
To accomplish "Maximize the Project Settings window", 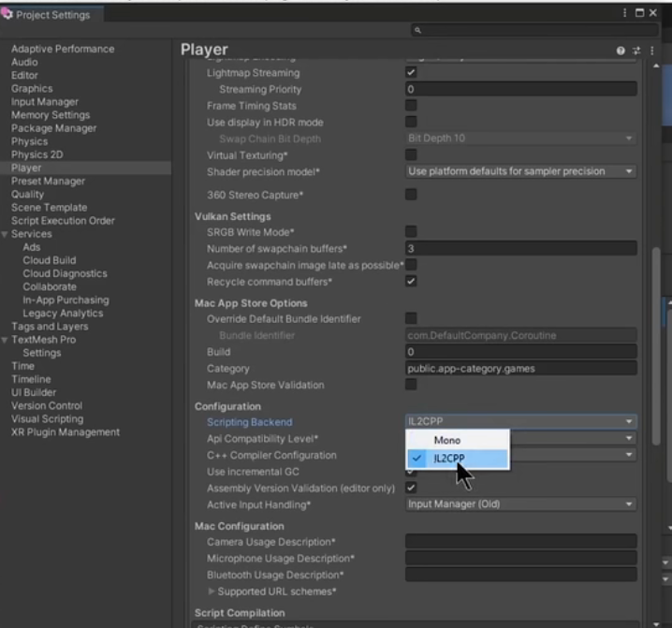I will click(639, 13).
